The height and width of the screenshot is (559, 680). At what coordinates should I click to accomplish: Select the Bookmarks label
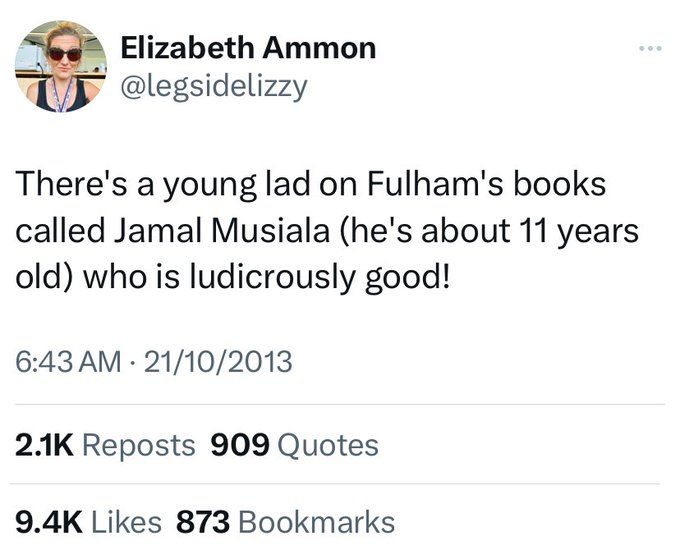click(x=317, y=521)
